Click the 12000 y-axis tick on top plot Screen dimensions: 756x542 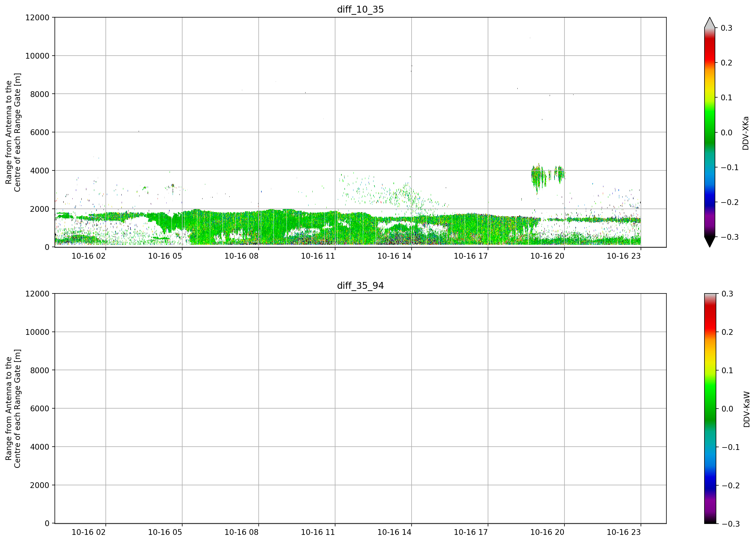pos(37,18)
